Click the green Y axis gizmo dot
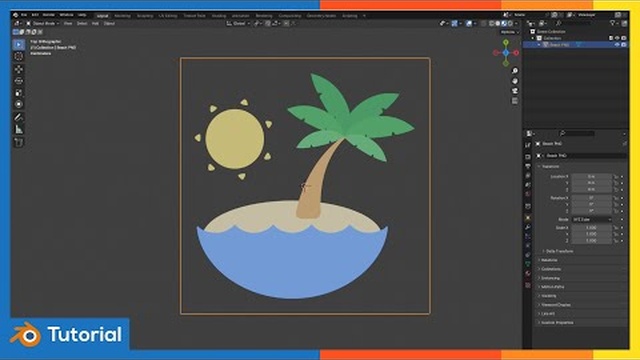This screenshot has width=640, height=360. (506, 42)
